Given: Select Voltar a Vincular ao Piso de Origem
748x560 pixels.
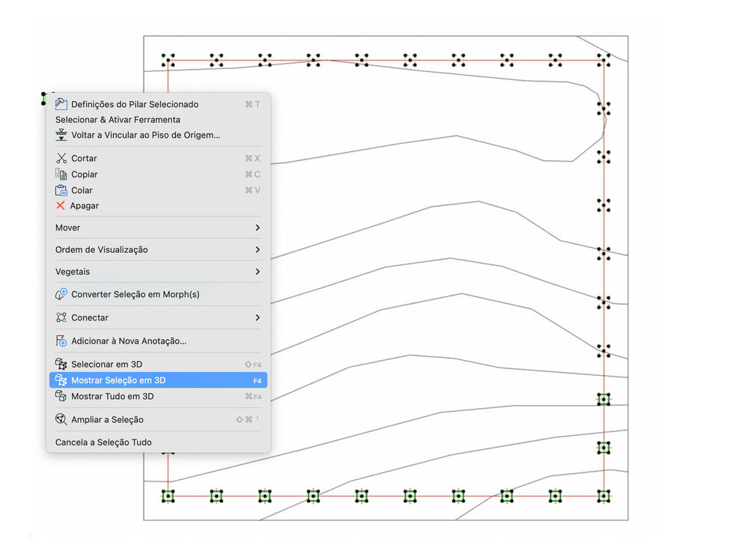Looking at the screenshot, I should pos(158,135).
